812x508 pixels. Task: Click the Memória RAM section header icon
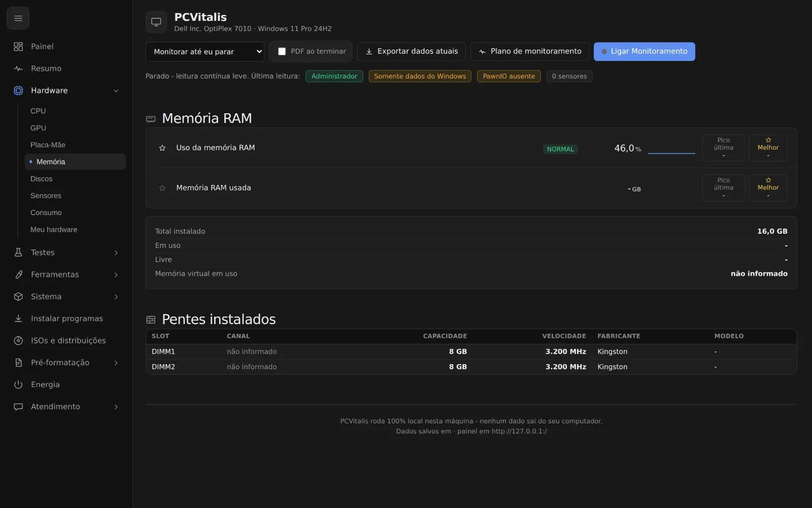(x=151, y=119)
